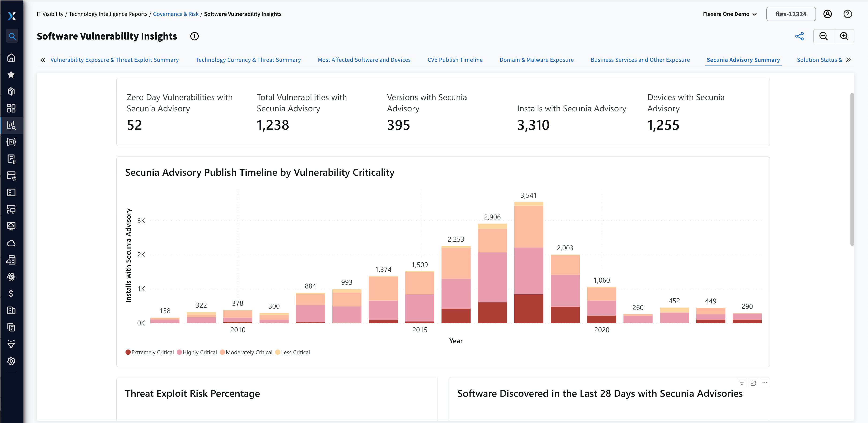Toggle Extremely Critical legend swatch

[x=128, y=352]
